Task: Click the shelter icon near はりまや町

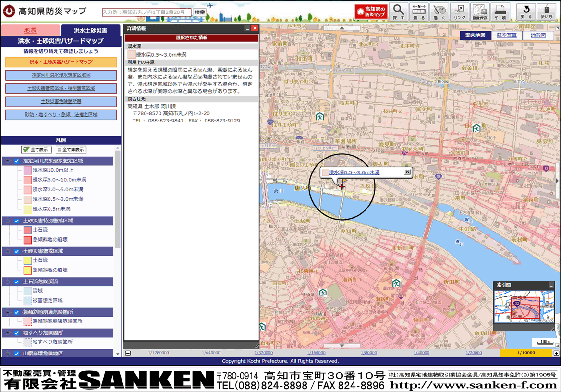Action: 319,117
